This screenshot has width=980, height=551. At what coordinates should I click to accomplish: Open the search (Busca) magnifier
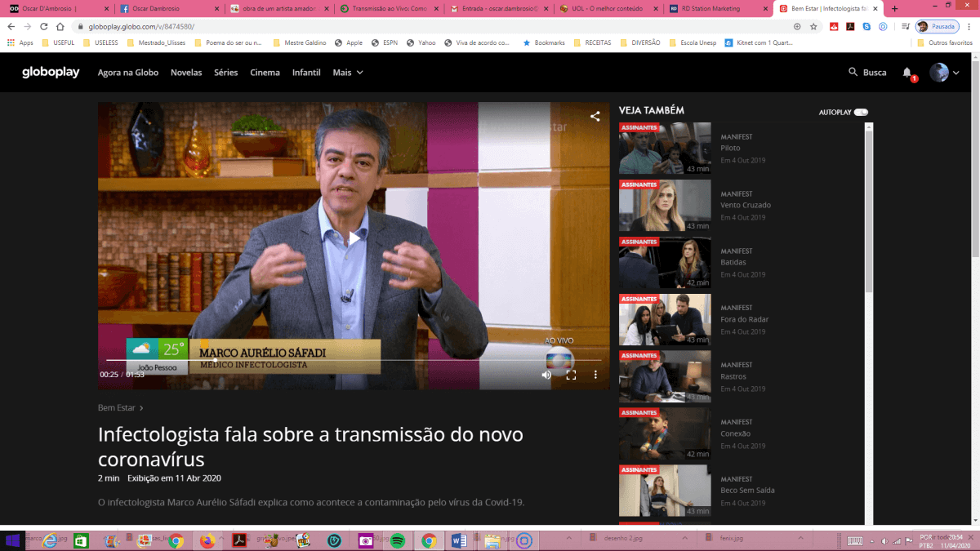click(x=853, y=72)
